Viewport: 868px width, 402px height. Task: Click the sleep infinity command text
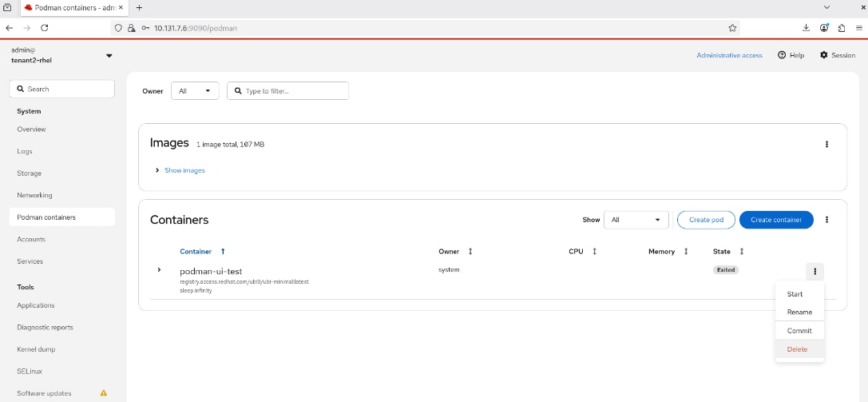pos(196,291)
